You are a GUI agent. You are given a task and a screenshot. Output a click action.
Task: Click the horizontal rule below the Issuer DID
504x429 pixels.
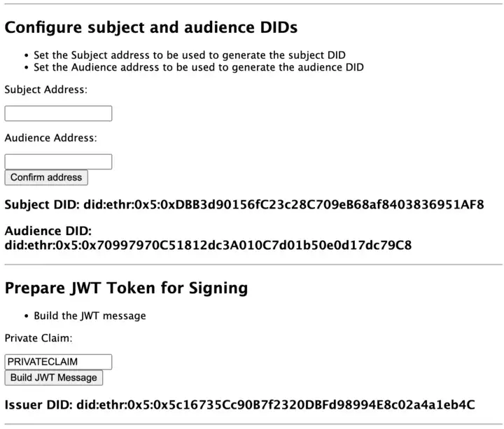point(252,424)
